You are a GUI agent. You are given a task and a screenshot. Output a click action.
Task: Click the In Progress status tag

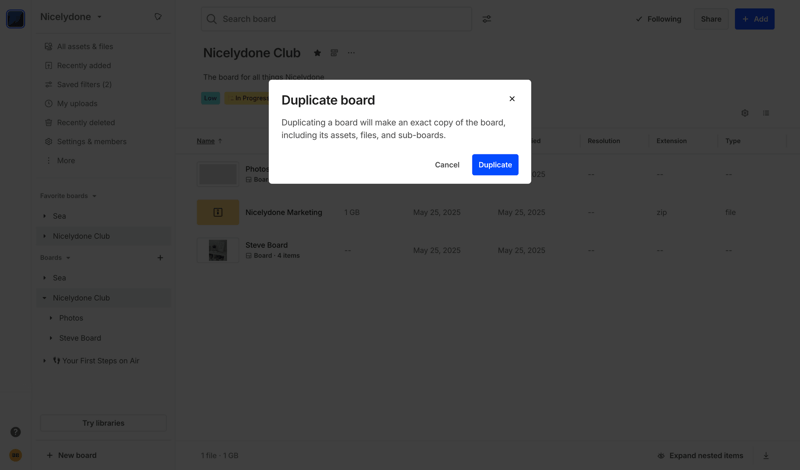click(247, 98)
